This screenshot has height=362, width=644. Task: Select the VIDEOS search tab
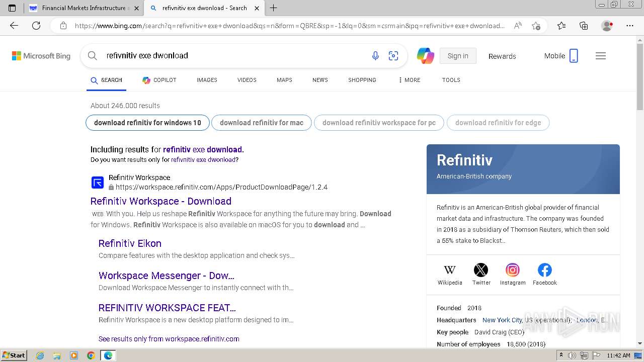(247, 80)
